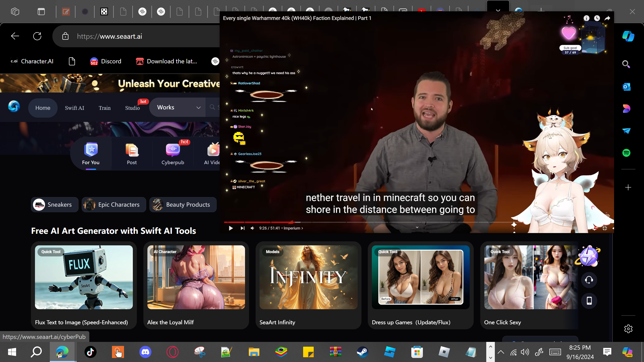Image resolution: width=644 pixels, height=362 pixels.
Task: Open the SeaArt Infinity model card
Action: [x=308, y=285]
